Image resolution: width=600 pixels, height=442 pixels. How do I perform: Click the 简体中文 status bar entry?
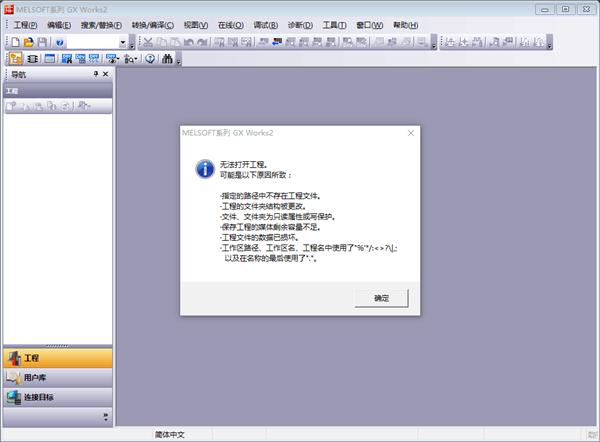pos(170,434)
